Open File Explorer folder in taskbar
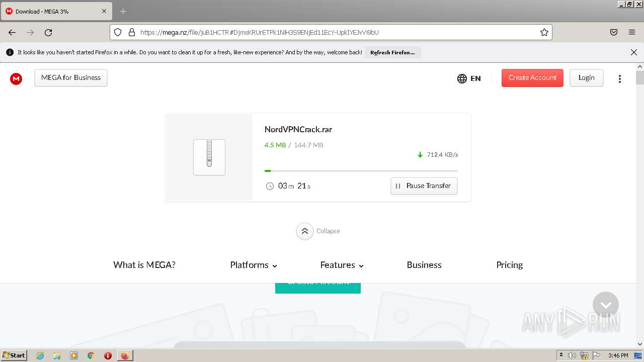The width and height of the screenshot is (644, 362). [57, 355]
